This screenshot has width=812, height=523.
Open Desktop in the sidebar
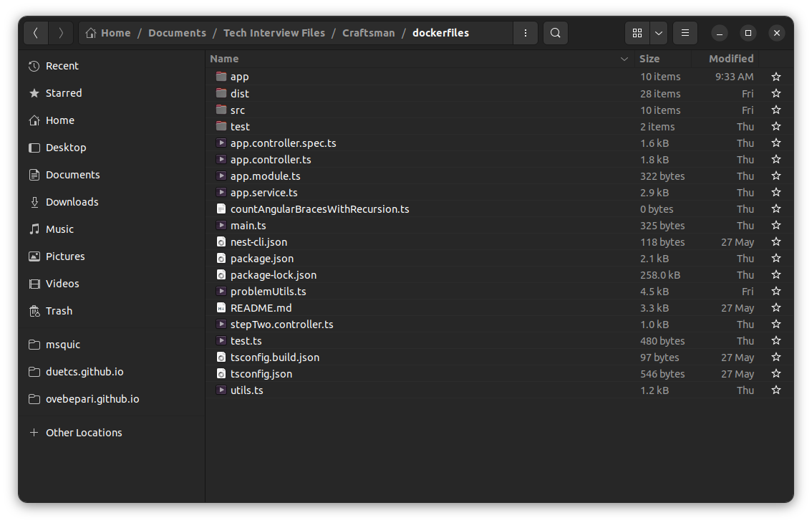111,148
